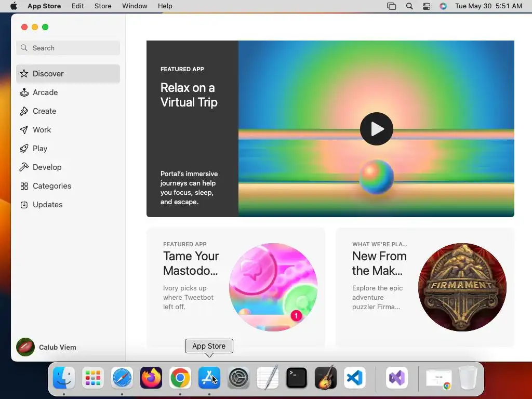This screenshot has width=532, height=399.
Task: Open the Window menu
Action: [x=135, y=6]
